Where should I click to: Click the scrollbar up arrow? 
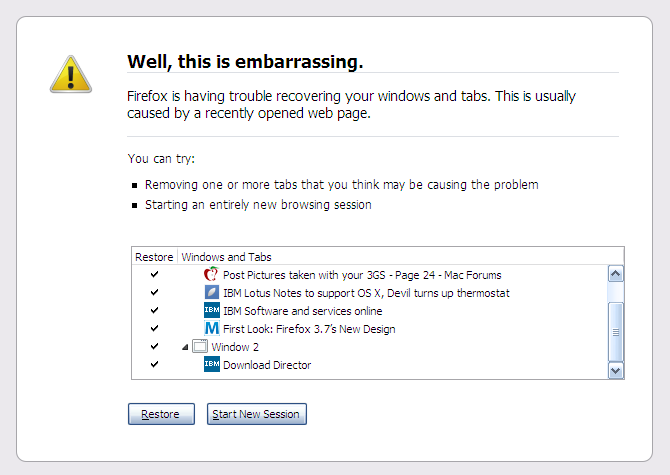pyautogui.click(x=616, y=274)
